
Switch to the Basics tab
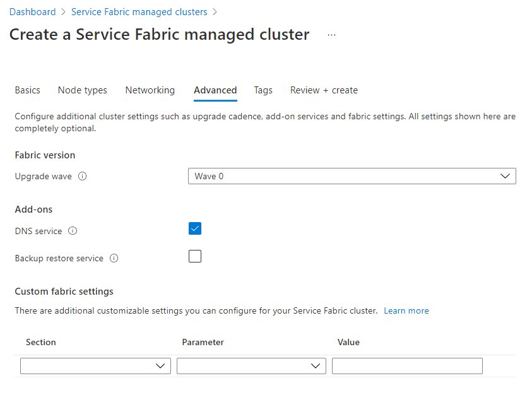tap(27, 90)
